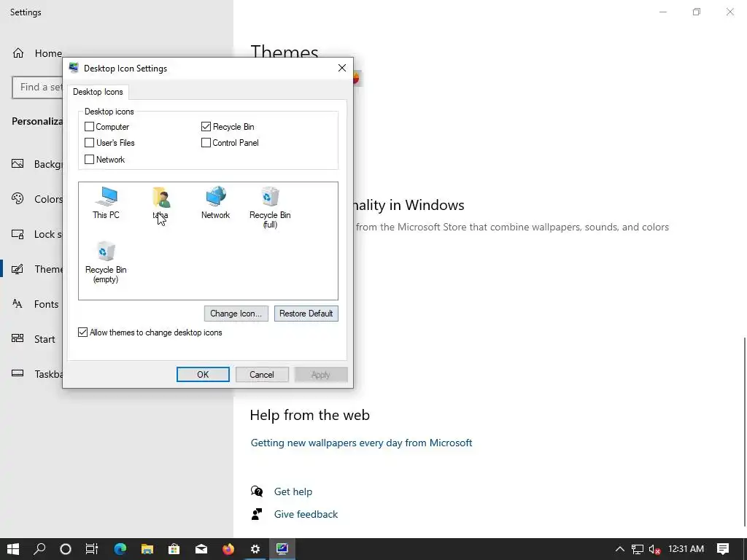Screen dimensions: 747x560
Task: Launch Microsoft Edge from taskbar
Action: pos(120,549)
